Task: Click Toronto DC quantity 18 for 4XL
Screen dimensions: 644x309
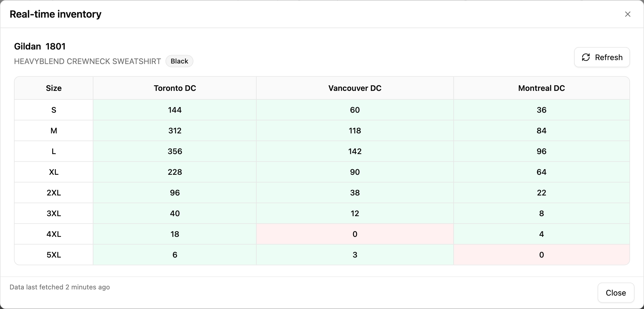Action: click(175, 234)
